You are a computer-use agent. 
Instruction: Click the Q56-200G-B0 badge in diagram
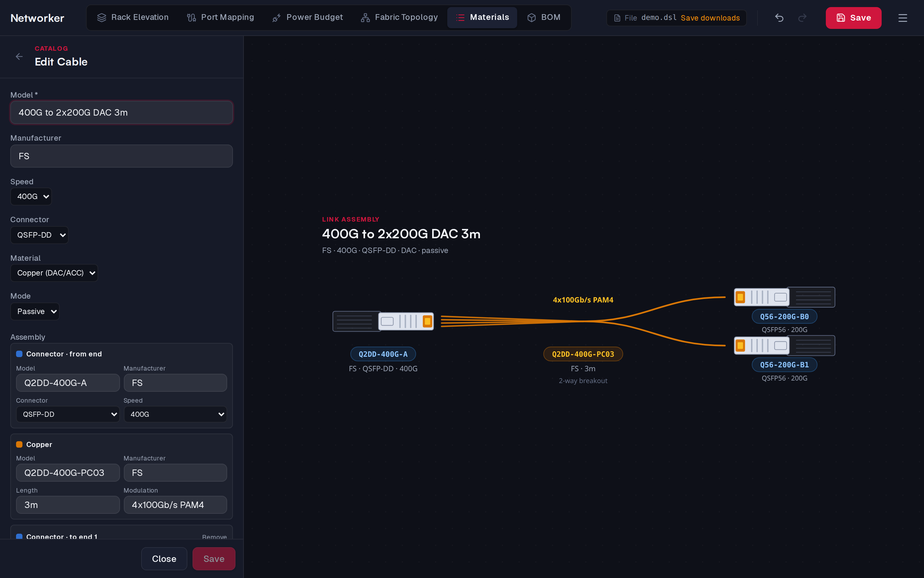point(784,317)
